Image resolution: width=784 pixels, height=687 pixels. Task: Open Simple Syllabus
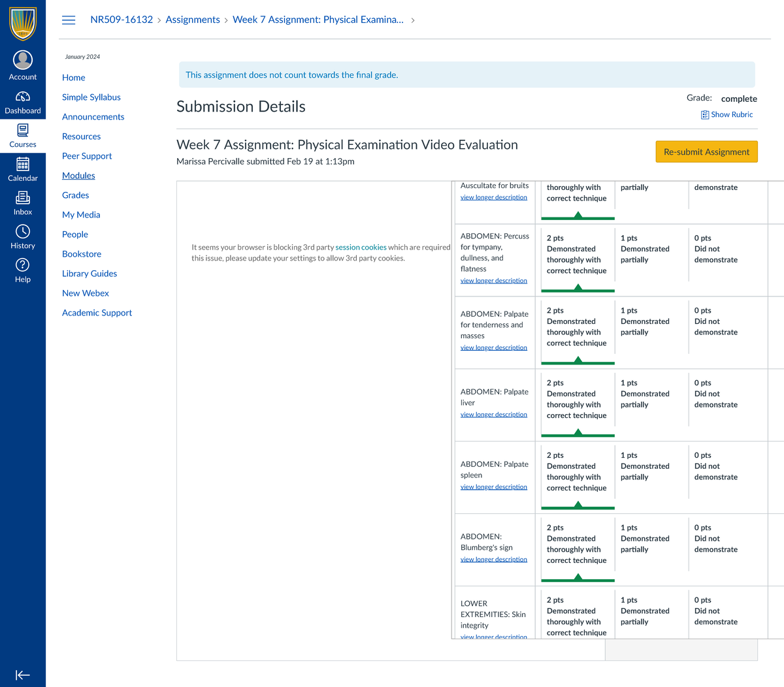(x=91, y=97)
